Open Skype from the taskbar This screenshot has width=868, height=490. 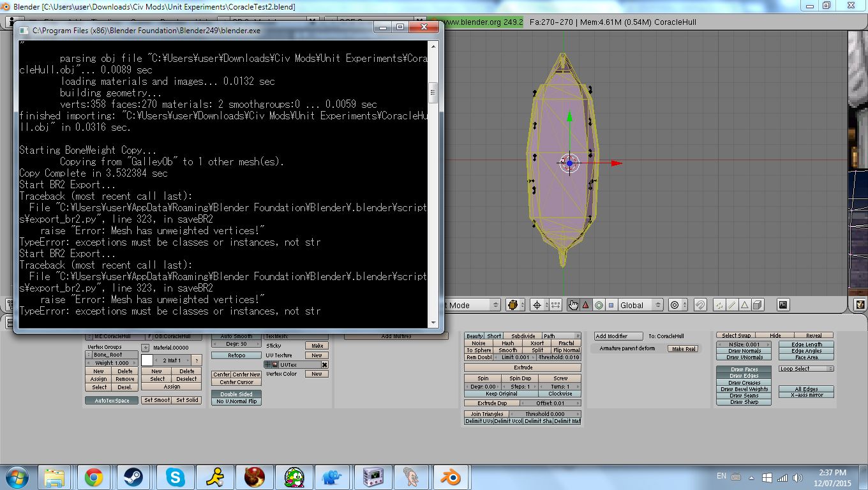[175, 477]
